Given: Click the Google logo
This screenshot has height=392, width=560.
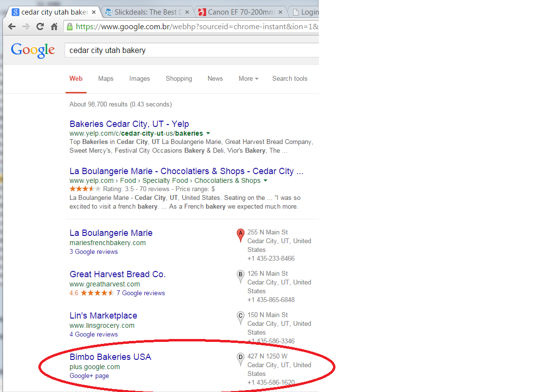Looking at the screenshot, I should click(33, 50).
